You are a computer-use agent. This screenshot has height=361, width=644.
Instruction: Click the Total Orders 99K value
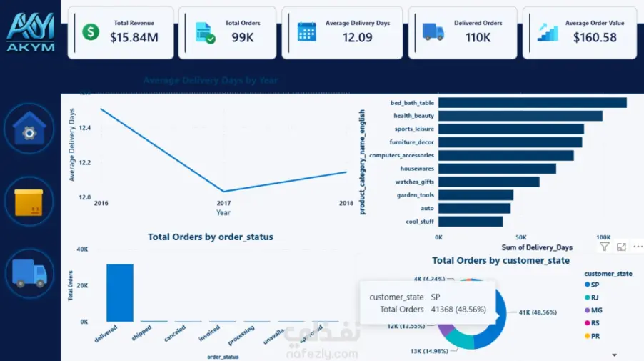[242, 37]
